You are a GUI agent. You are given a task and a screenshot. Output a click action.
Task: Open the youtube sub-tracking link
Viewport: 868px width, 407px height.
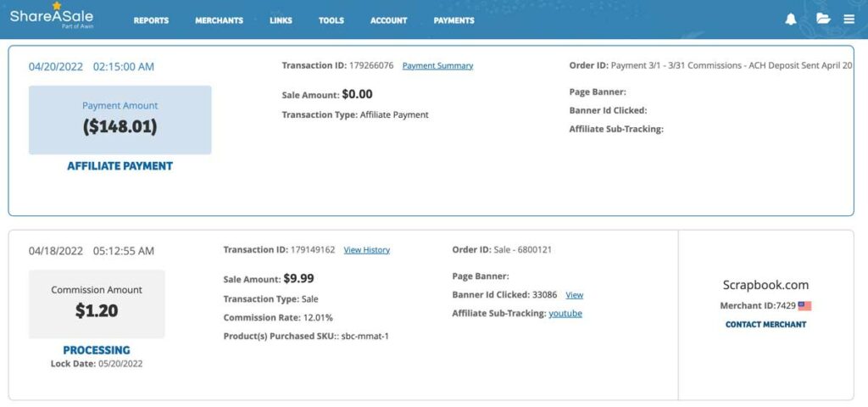(x=565, y=314)
